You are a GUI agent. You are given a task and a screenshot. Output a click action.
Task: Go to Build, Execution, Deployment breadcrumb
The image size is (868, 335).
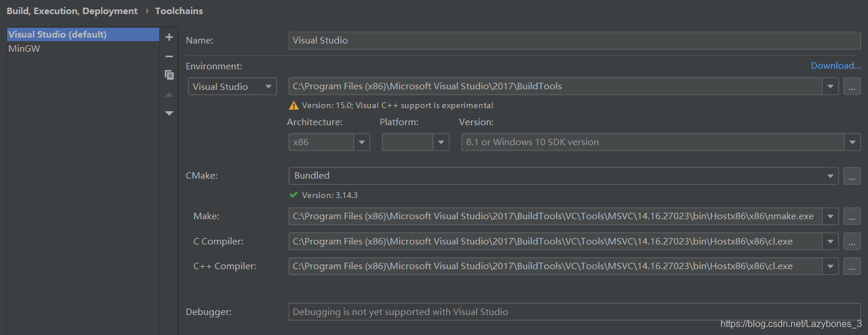point(72,11)
